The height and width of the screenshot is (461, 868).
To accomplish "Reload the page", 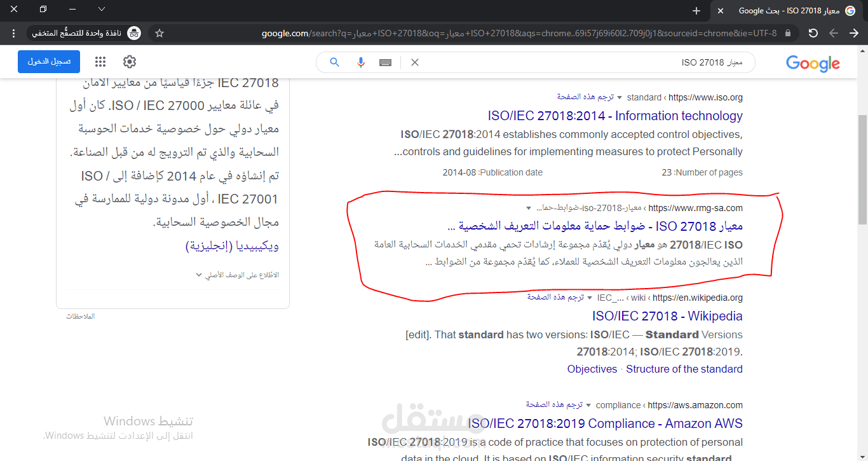I will point(813,33).
